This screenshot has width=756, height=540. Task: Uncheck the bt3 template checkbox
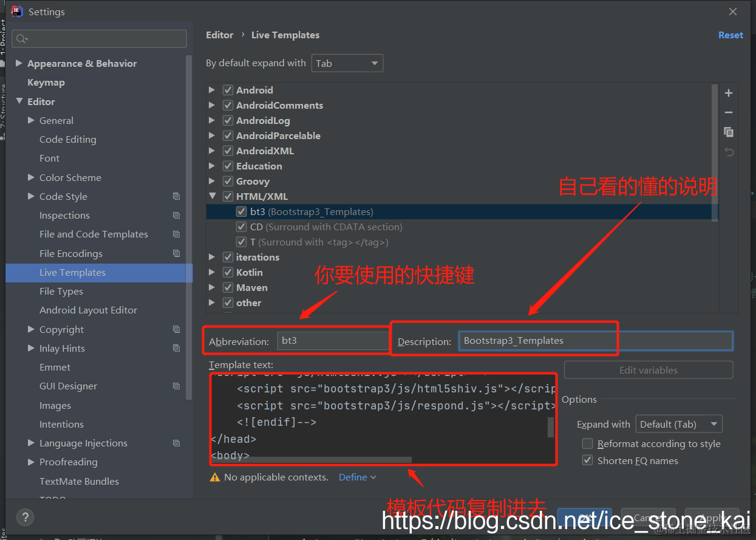click(241, 211)
